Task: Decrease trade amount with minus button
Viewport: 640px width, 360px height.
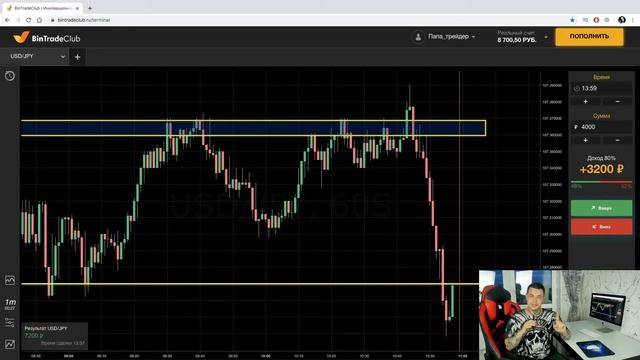Action: (x=617, y=140)
